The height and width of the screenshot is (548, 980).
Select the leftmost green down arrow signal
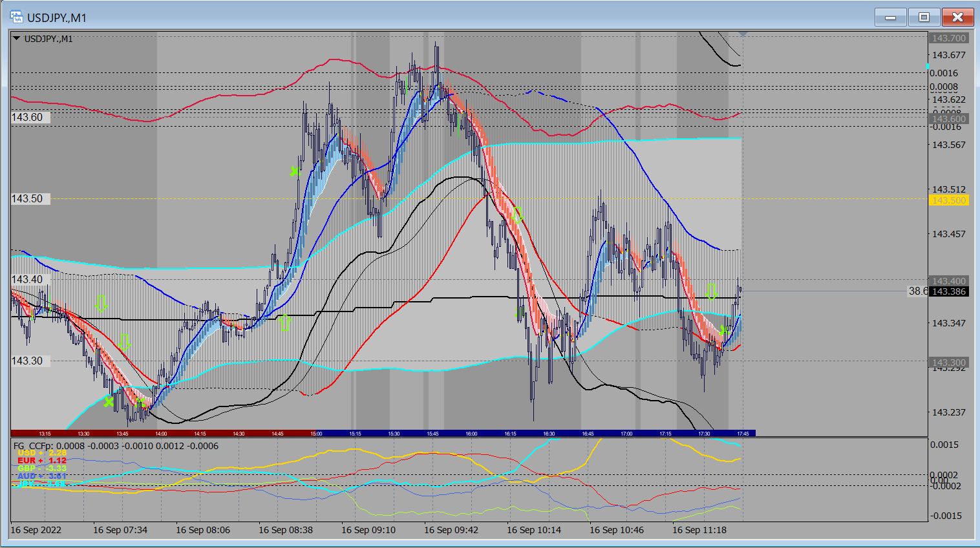[x=101, y=304]
